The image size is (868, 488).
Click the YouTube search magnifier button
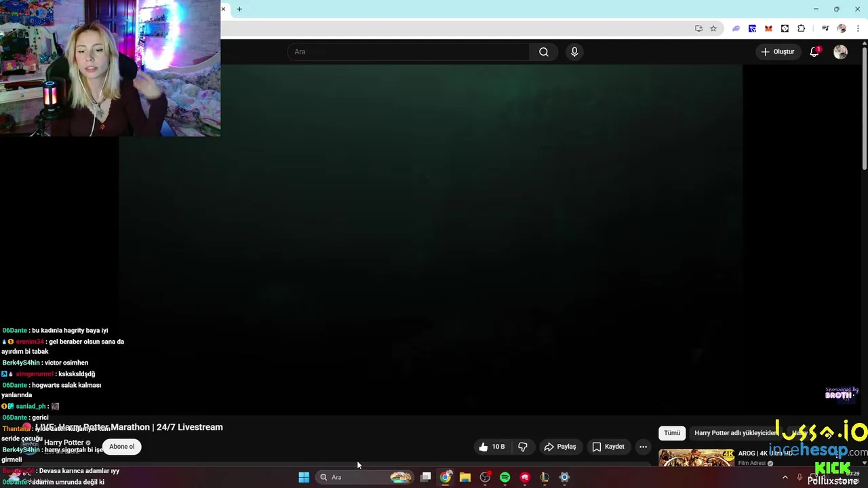point(544,52)
